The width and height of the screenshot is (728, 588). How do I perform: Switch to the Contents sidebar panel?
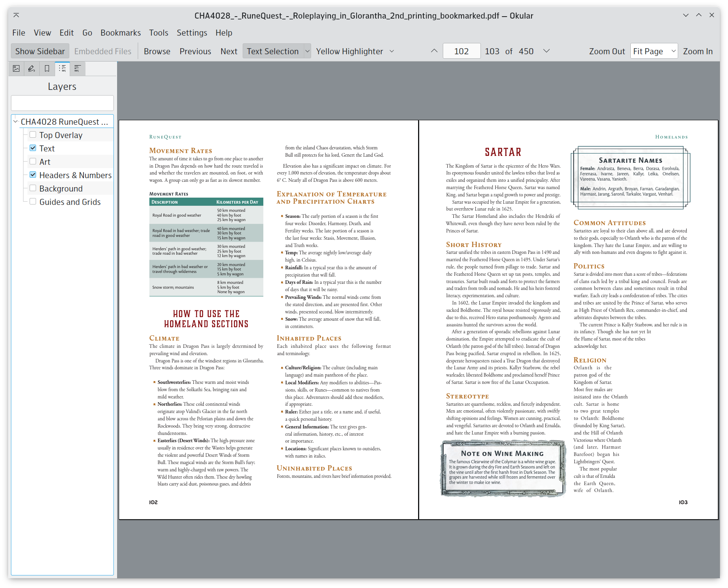(77, 68)
